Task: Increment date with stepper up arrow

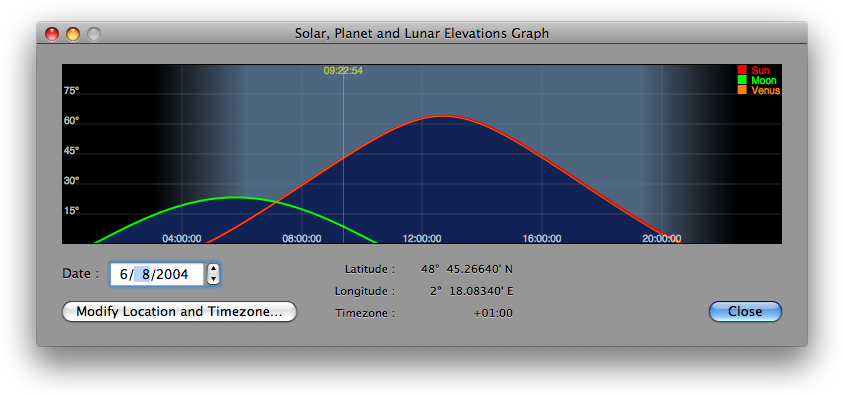Action: pyautogui.click(x=213, y=269)
